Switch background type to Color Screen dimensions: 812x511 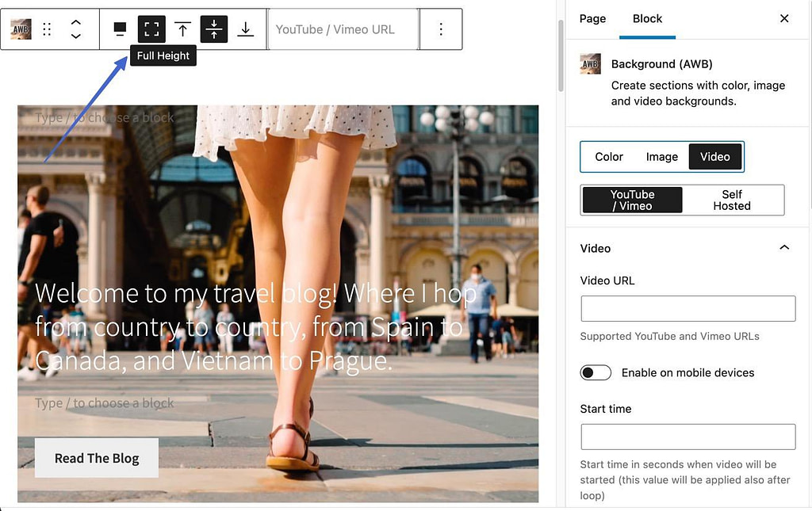pos(609,157)
